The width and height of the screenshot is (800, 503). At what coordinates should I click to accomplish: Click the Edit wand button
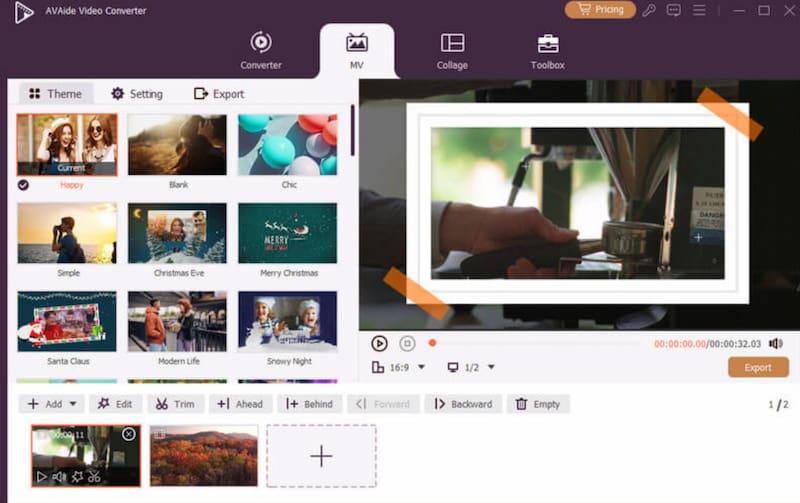point(115,404)
